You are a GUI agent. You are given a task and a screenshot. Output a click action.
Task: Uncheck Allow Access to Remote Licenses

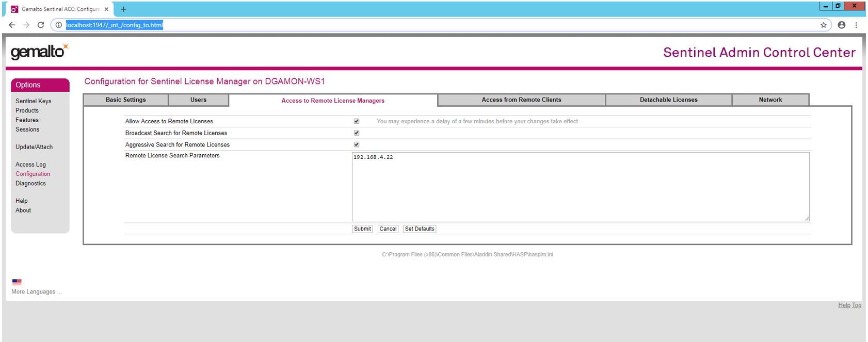click(x=357, y=121)
